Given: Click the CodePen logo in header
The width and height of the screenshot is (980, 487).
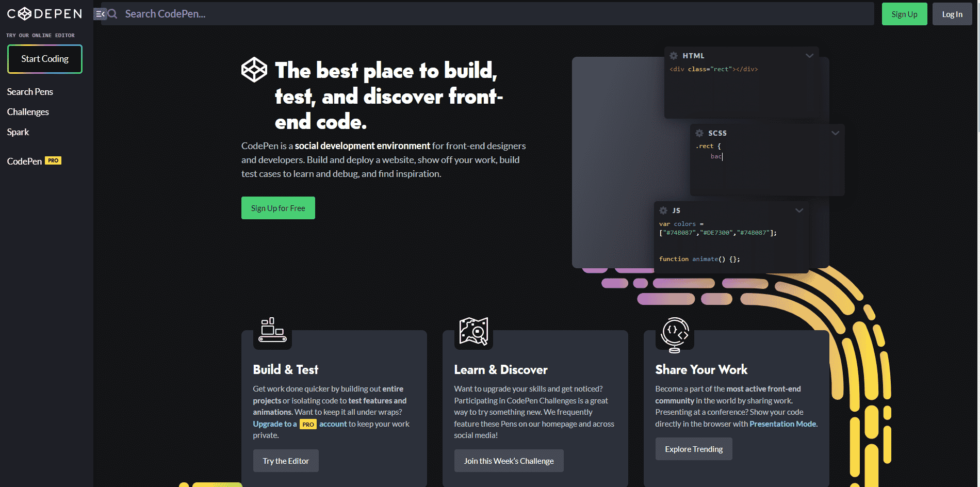Looking at the screenshot, I should [x=44, y=14].
